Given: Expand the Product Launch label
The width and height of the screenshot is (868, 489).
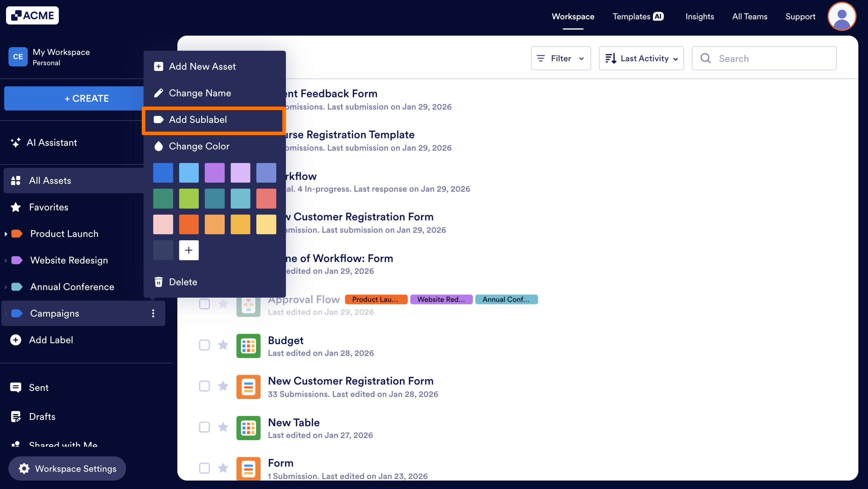Looking at the screenshot, I should (5, 233).
